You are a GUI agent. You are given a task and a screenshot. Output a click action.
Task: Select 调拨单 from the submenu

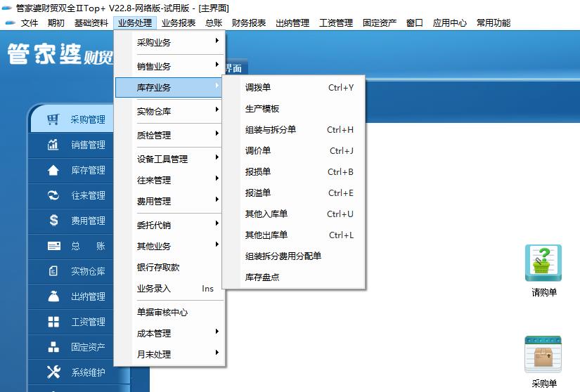(x=294, y=88)
